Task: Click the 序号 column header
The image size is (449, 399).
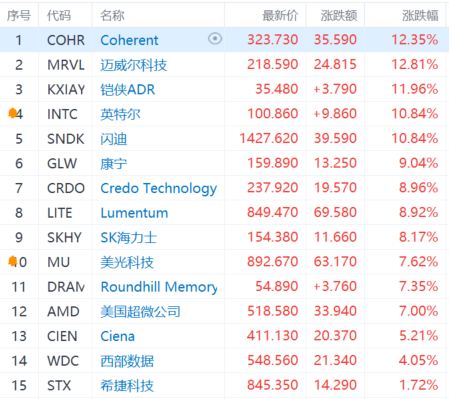Action: click(x=19, y=15)
